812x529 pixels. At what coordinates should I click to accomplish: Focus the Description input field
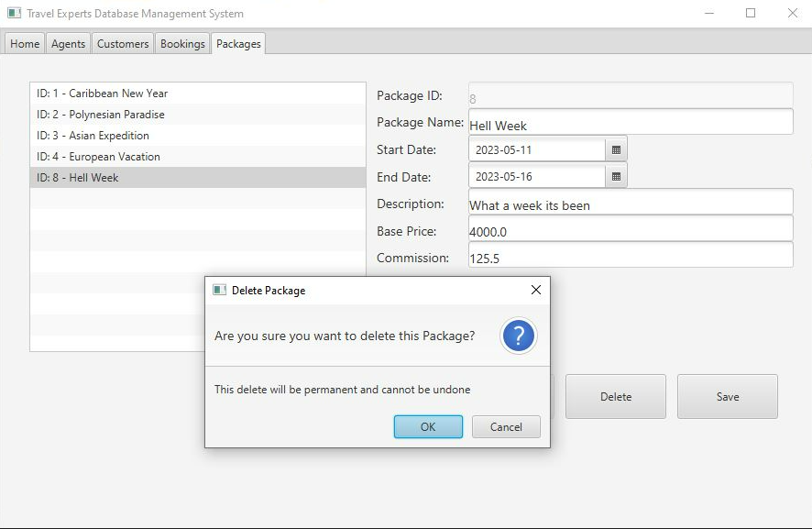coord(630,204)
